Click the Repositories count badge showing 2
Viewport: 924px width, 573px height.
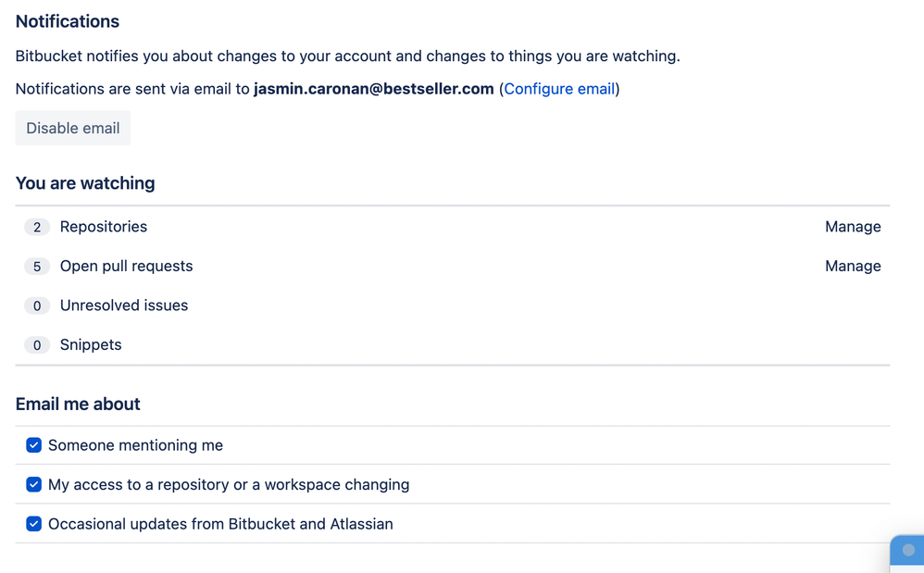[36, 227]
